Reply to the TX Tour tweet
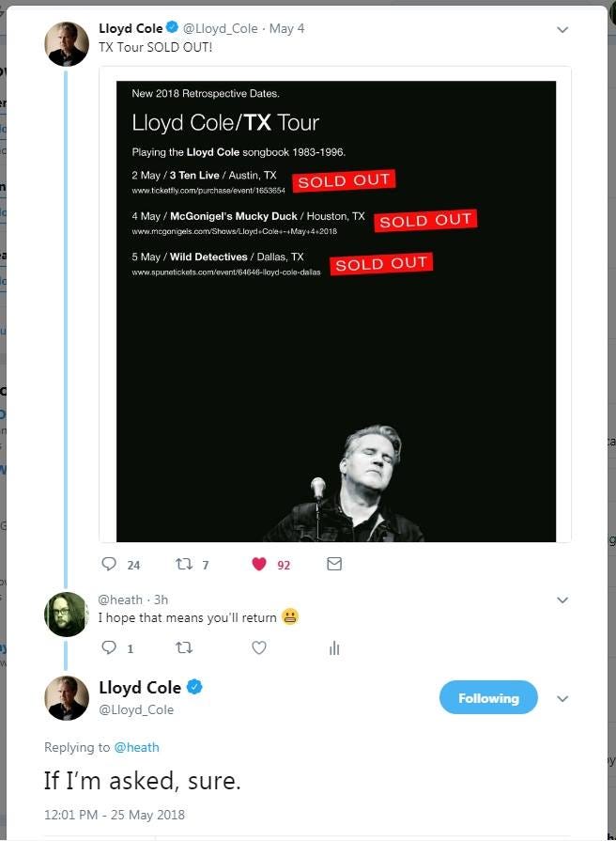 109,564
